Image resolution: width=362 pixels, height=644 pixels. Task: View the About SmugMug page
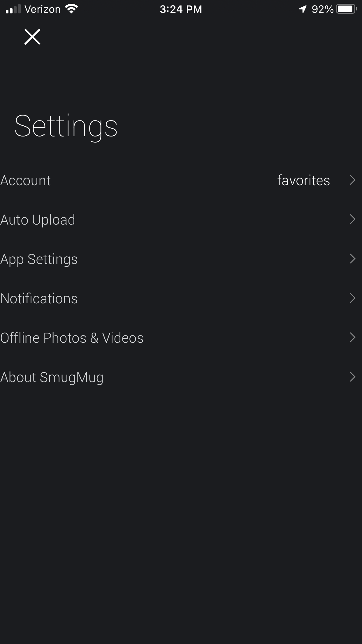click(52, 377)
